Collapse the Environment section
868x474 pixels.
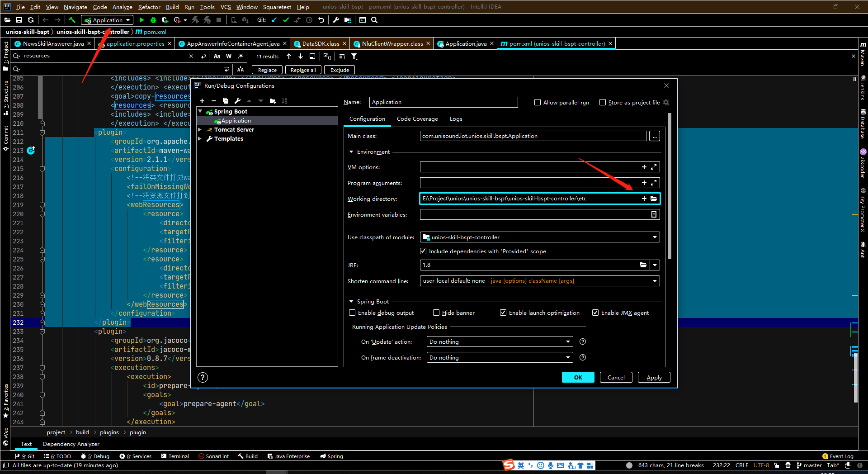tap(351, 152)
